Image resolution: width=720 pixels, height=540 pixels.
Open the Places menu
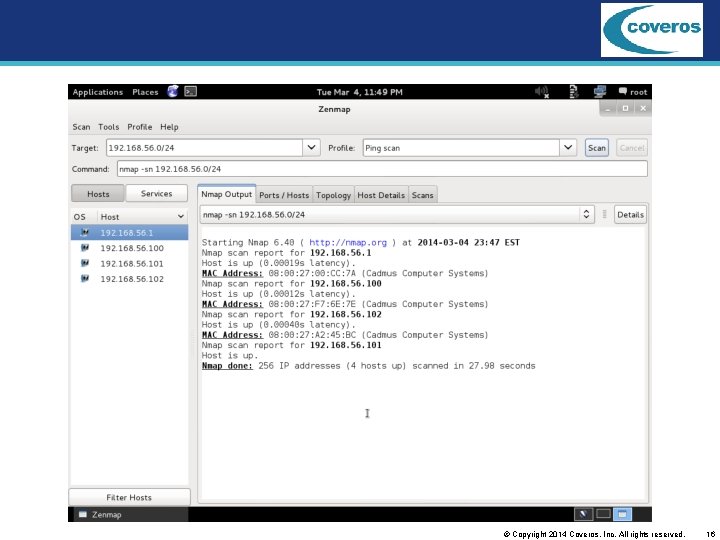[x=145, y=92]
